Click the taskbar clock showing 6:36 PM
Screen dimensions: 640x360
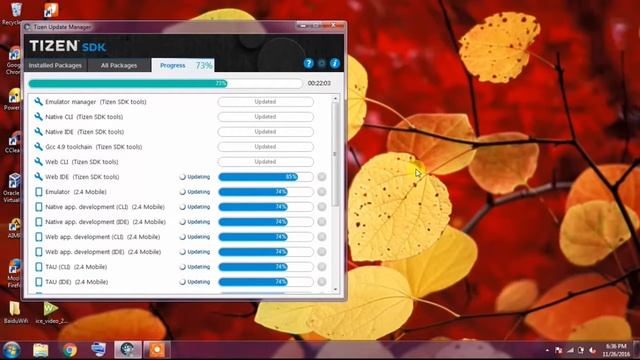point(616,350)
